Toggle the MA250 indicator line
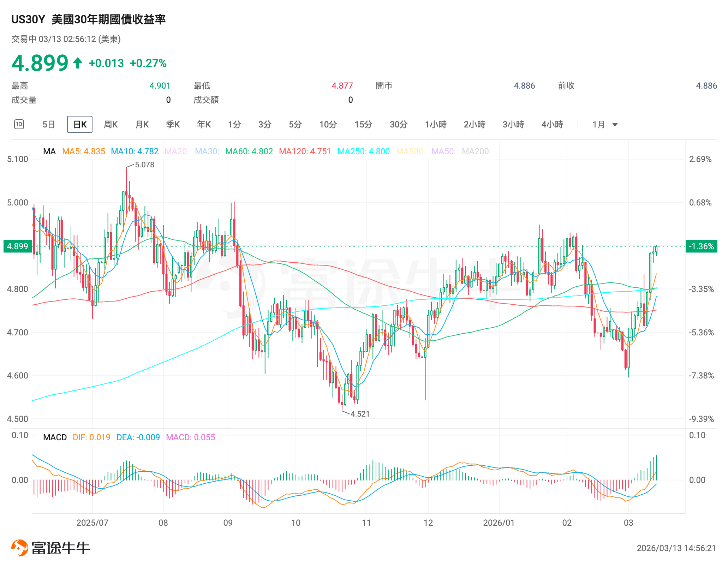 coord(363,151)
